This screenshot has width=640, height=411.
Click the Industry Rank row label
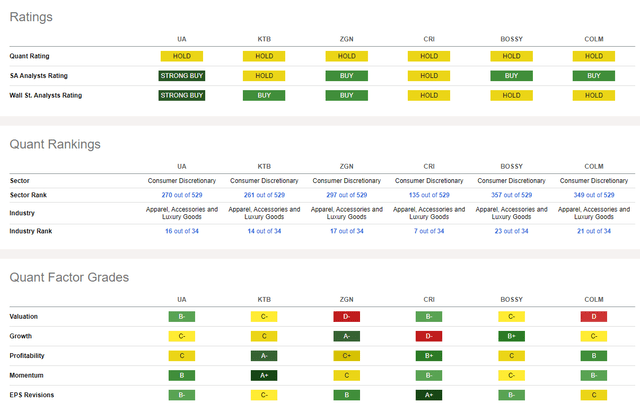[x=31, y=231]
